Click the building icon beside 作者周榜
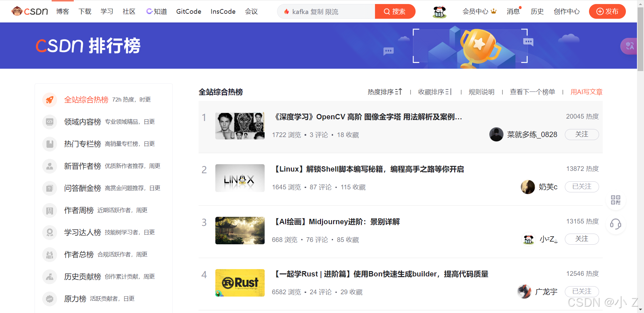The image size is (644, 313). pyautogui.click(x=50, y=210)
